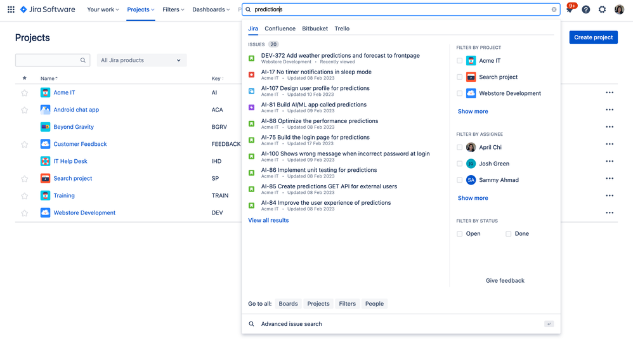Clear the search field text
Image resolution: width=633 pixels, height=364 pixels.
pyautogui.click(x=554, y=10)
